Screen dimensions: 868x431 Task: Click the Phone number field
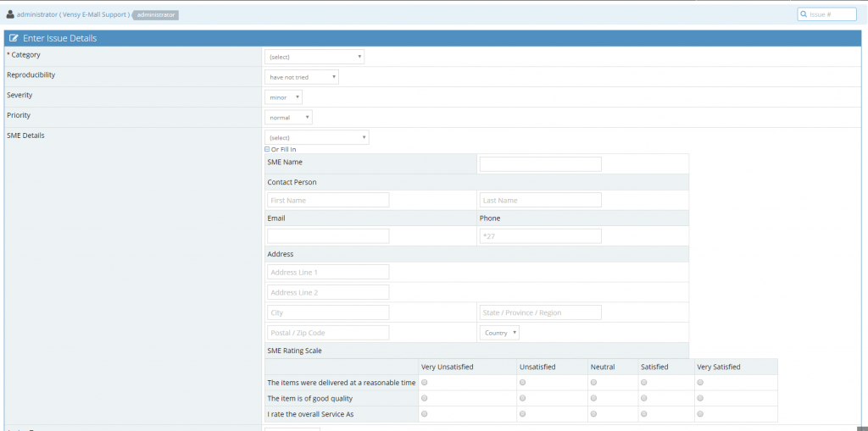tap(540, 236)
